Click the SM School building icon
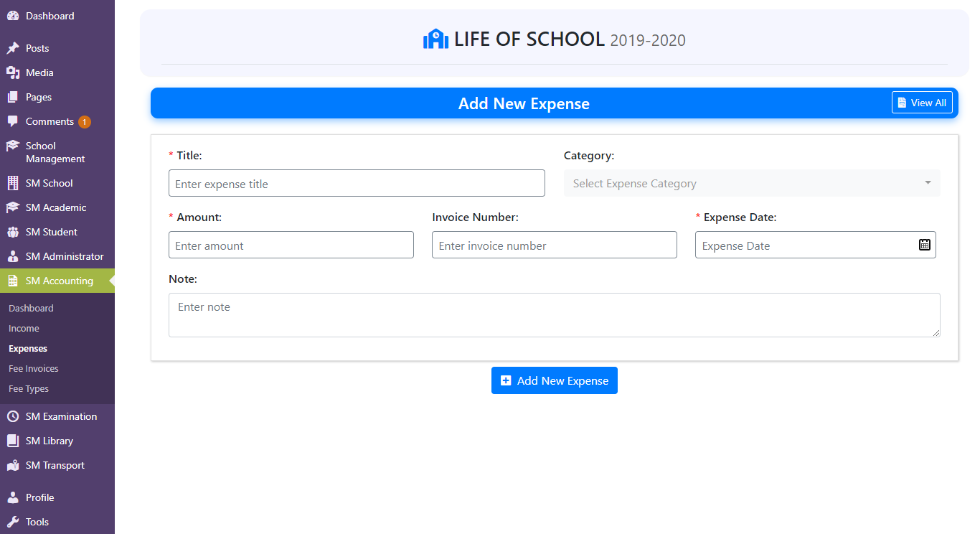980x534 pixels. pos(13,183)
